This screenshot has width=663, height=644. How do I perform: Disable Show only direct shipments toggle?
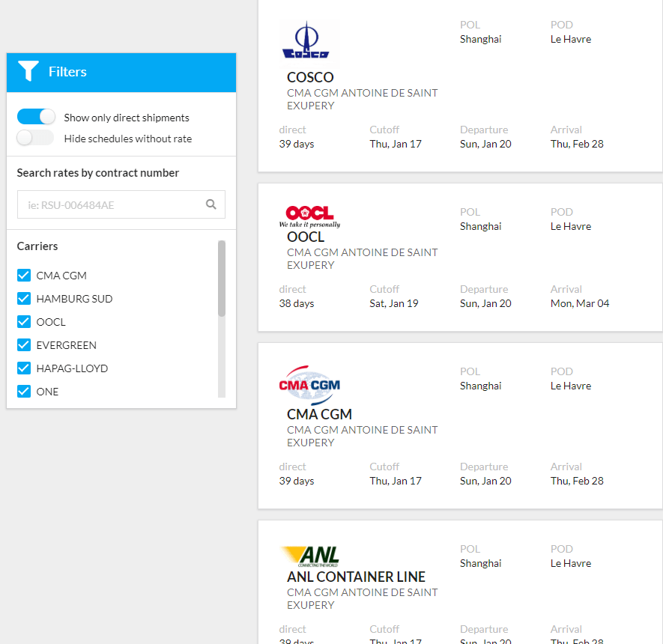click(x=36, y=117)
